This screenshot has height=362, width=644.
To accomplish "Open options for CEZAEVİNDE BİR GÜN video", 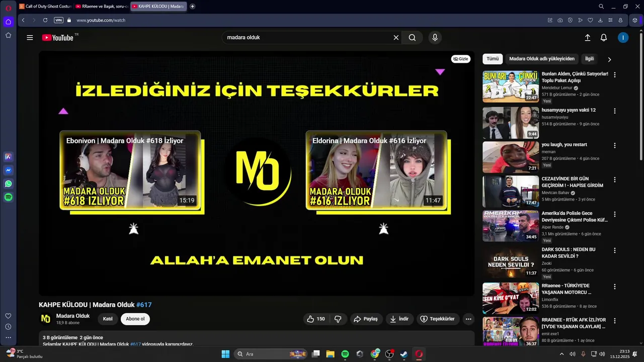I will click(614, 179).
